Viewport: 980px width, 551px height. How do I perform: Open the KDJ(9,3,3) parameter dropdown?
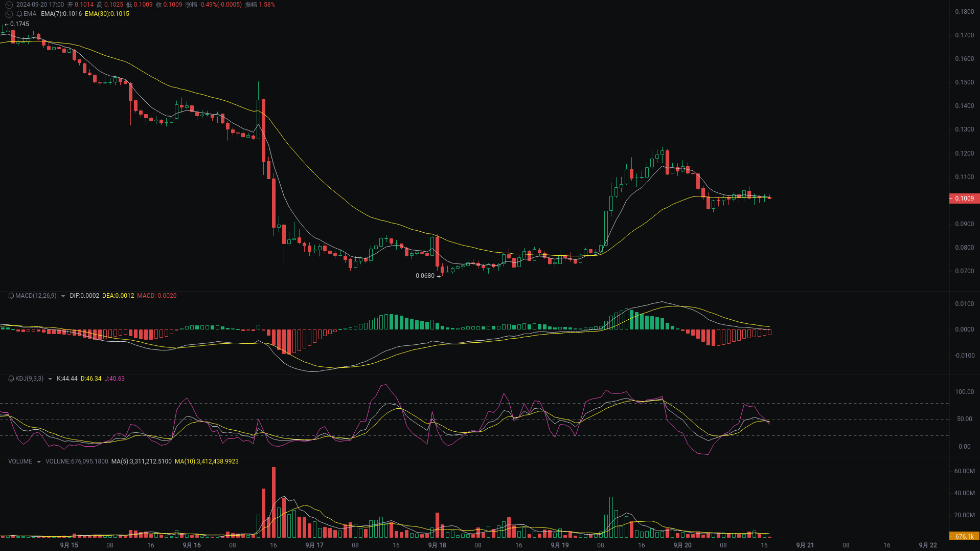tap(50, 379)
